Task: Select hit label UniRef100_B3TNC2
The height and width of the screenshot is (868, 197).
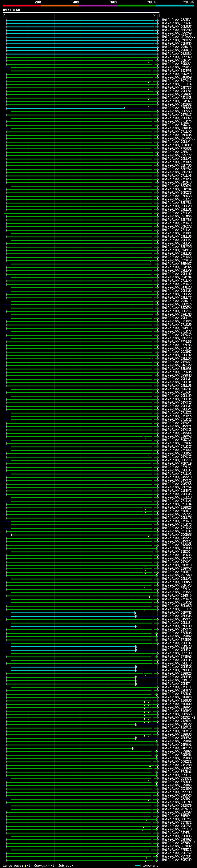Action: pos(176,822)
